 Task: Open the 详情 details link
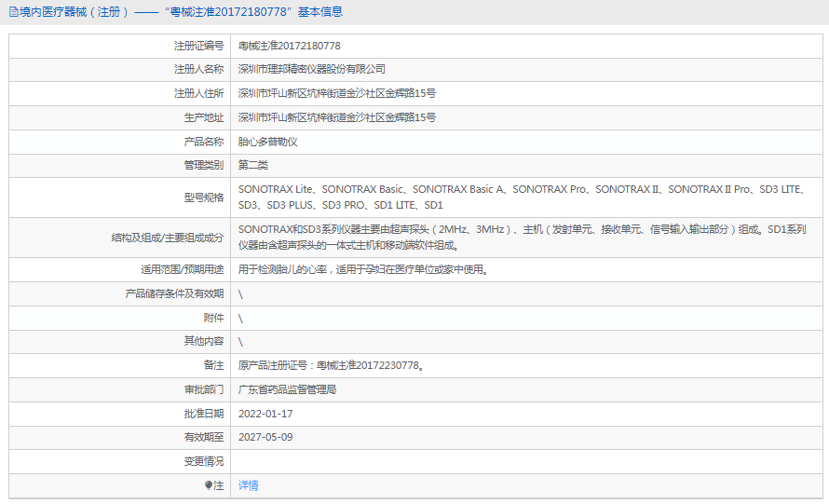pyautogui.click(x=248, y=485)
